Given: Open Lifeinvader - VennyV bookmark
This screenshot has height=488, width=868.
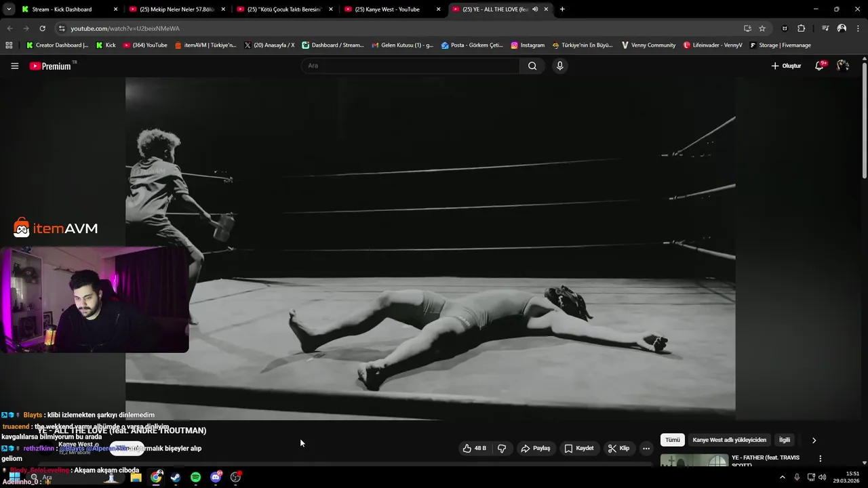Looking at the screenshot, I should (x=713, y=45).
